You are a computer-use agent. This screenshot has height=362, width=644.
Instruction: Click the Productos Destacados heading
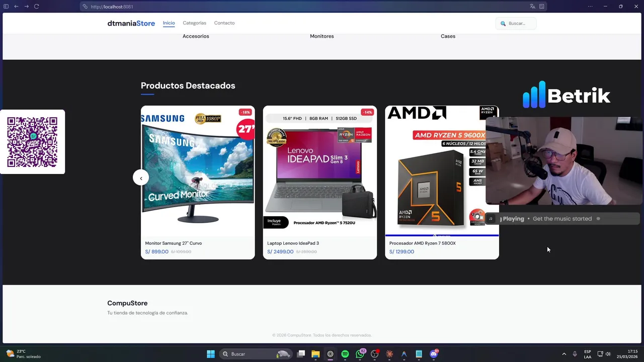(x=188, y=85)
